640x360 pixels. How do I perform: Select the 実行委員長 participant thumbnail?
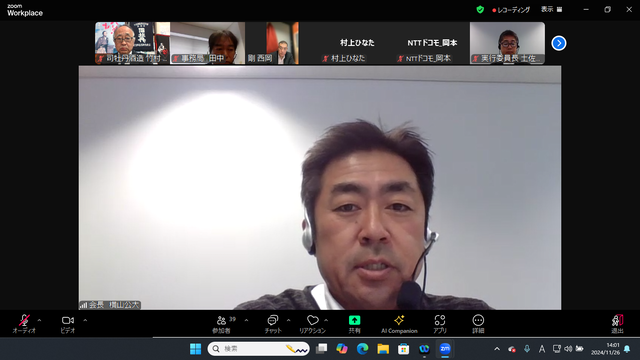(x=507, y=43)
